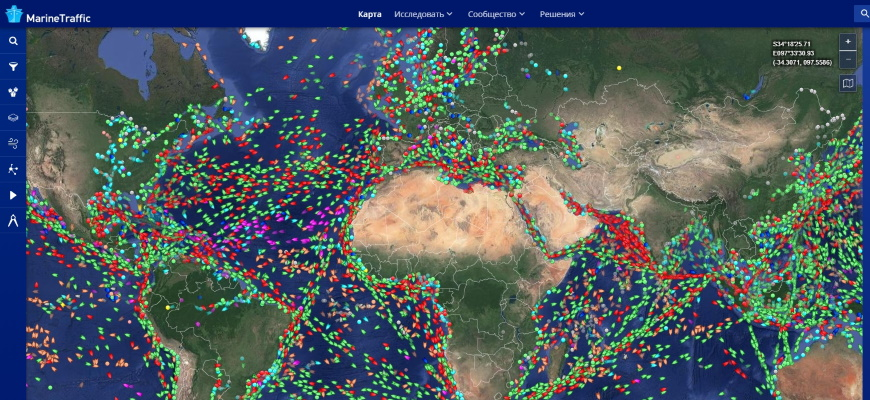Viewport: 870px width, 400px height.
Task: Click the MarineTraffic brand name text
Action: [x=58, y=18]
